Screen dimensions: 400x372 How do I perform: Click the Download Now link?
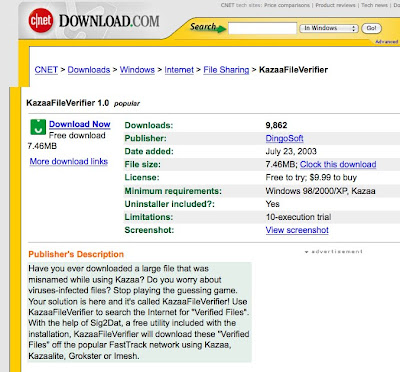(x=80, y=124)
